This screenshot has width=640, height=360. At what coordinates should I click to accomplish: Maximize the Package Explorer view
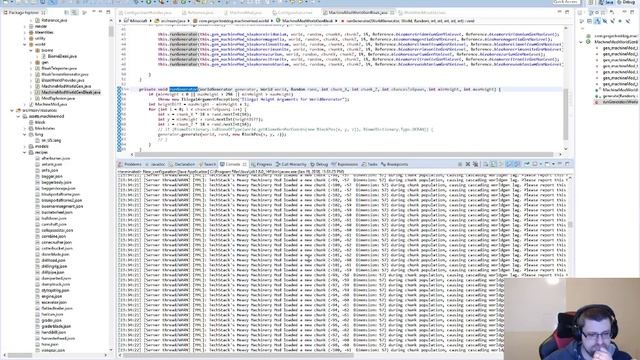pos(108,12)
